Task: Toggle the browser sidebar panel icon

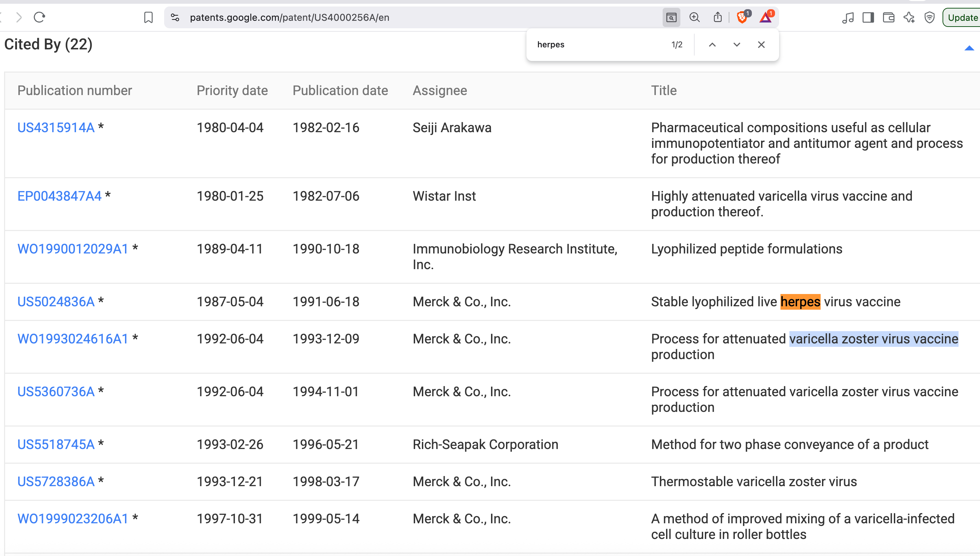Action: 868,17
